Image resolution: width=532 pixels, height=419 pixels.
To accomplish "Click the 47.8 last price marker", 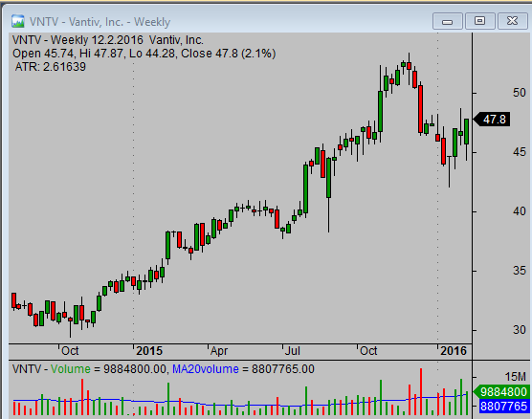I will point(491,120).
